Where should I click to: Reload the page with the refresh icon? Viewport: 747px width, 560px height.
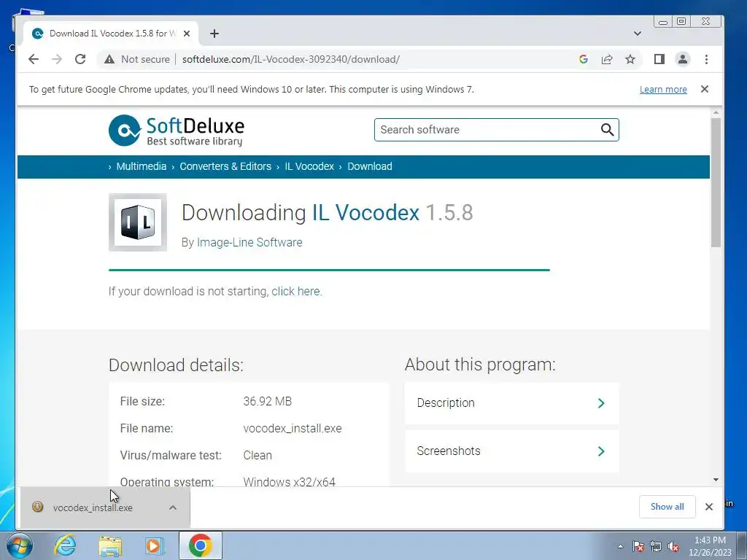(x=80, y=59)
